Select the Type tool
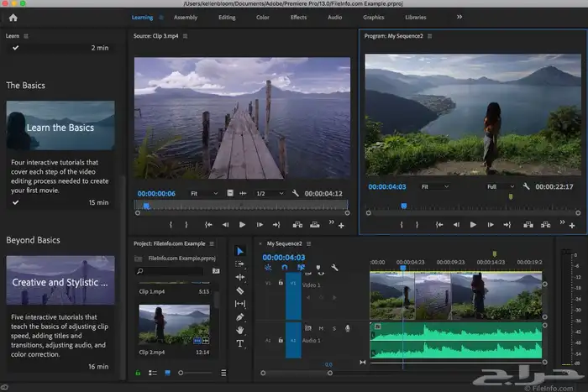Image resolution: width=588 pixels, height=392 pixels. [240, 343]
